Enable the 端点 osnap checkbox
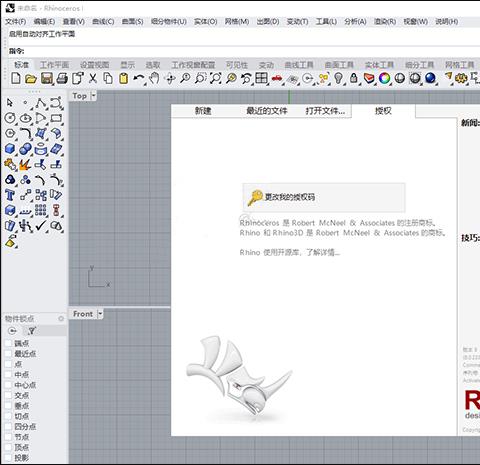480x465 pixels. pos(8,343)
